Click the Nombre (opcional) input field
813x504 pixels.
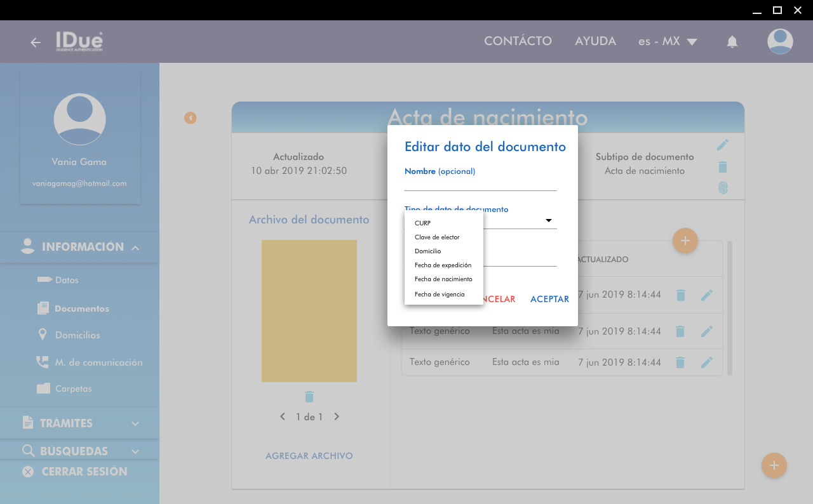point(480,183)
